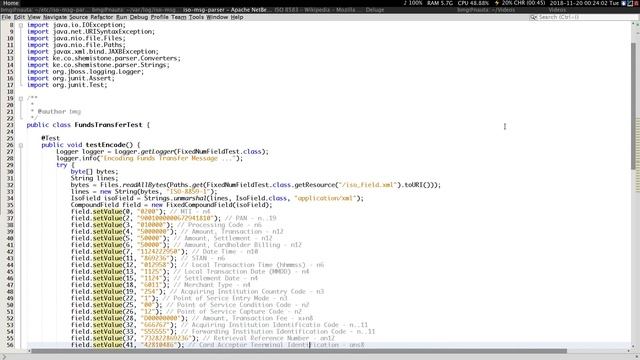Click the "/iso_field.xml" string on line 32
The height and width of the screenshot is (360, 640).
(368, 185)
